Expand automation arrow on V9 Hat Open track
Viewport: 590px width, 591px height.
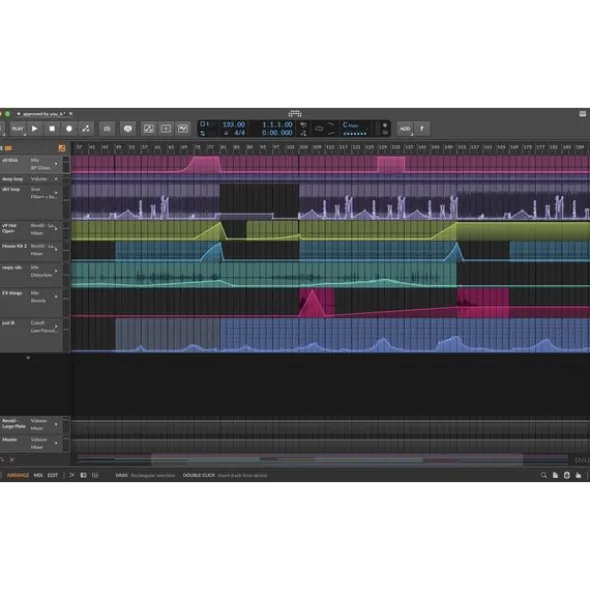click(x=56, y=229)
